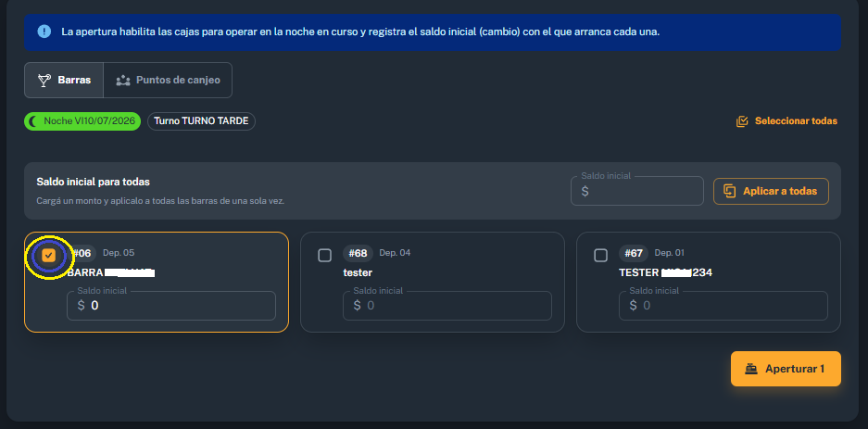Check the checkbox for bar #68 tester

click(325, 255)
